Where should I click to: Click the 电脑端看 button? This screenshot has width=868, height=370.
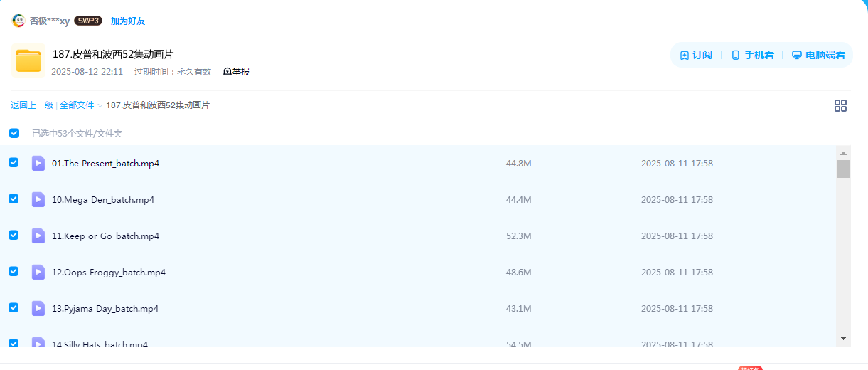coord(818,55)
